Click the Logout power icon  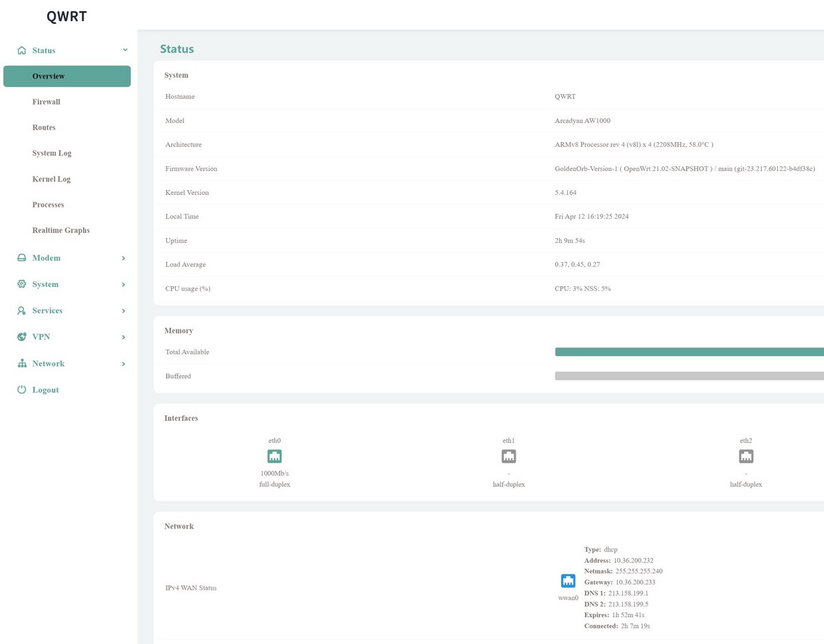pyautogui.click(x=21, y=390)
